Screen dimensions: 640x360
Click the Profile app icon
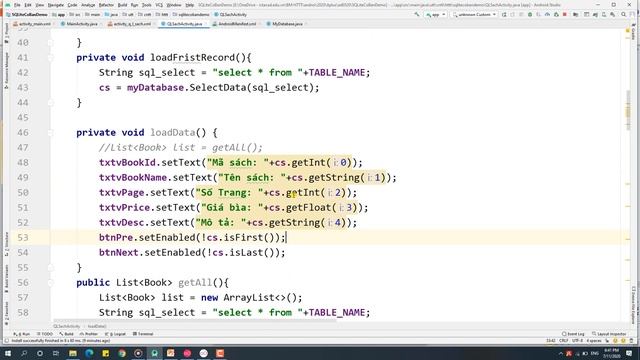(x=547, y=14)
